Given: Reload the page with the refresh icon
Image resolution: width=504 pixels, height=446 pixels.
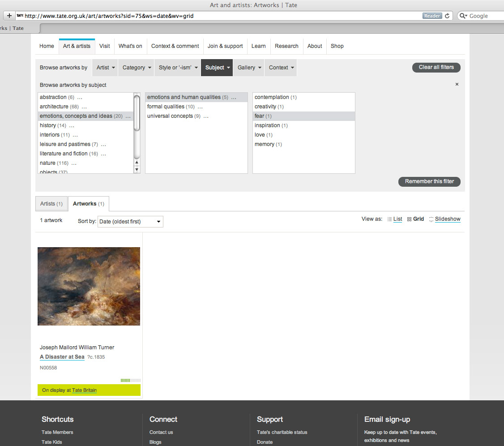Looking at the screenshot, I should (x=447, y=16).
